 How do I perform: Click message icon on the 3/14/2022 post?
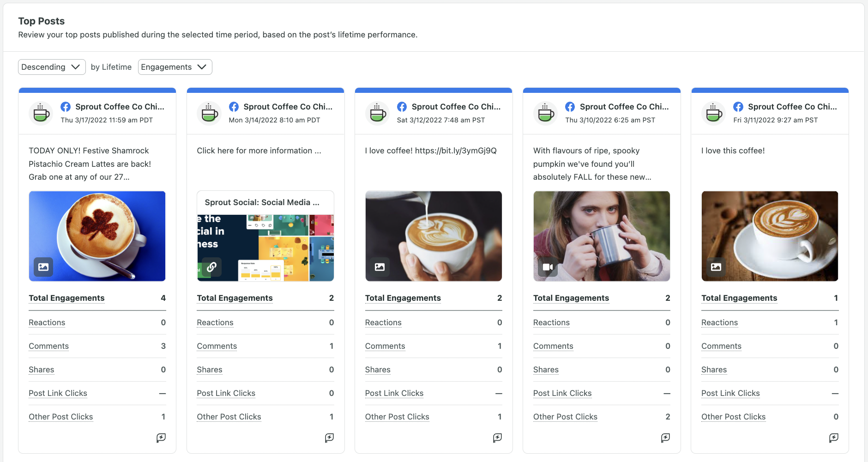click(x=329, y=438)
